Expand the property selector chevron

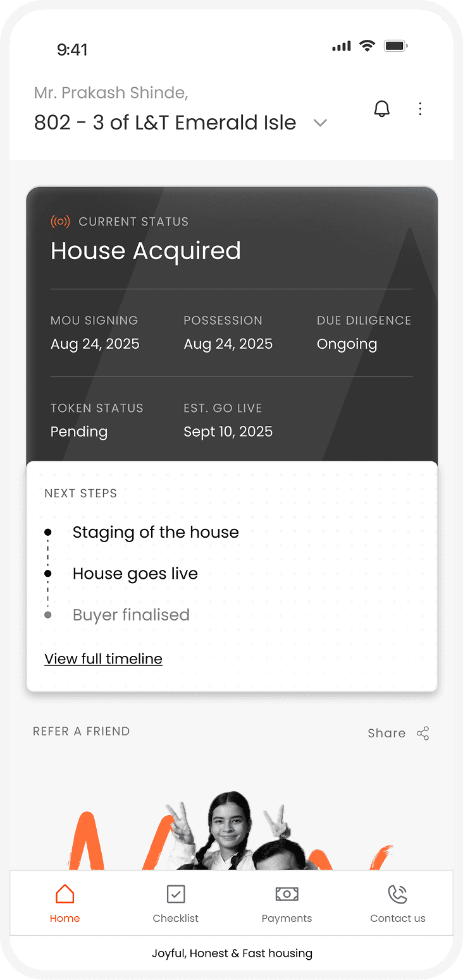(x=321, y=123)
